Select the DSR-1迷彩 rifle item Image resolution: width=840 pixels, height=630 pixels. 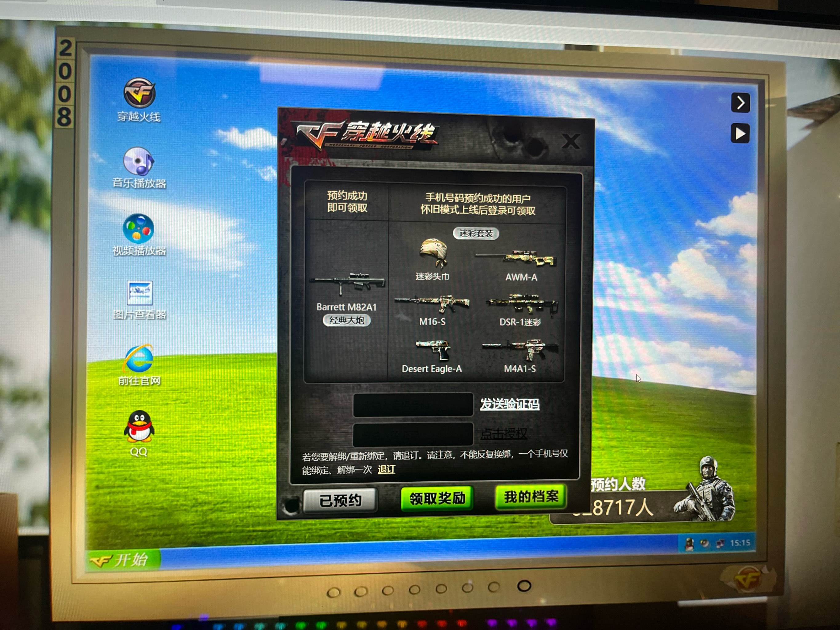click(522, 309)
